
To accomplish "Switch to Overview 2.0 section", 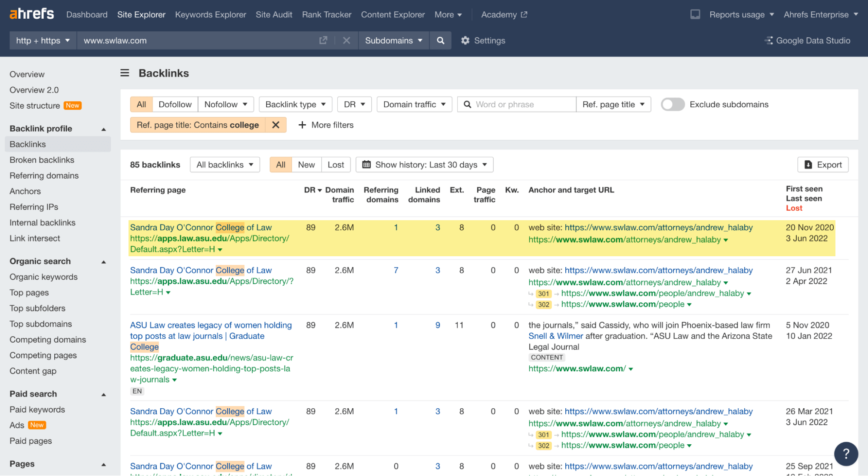I will [x=33, y=90].
